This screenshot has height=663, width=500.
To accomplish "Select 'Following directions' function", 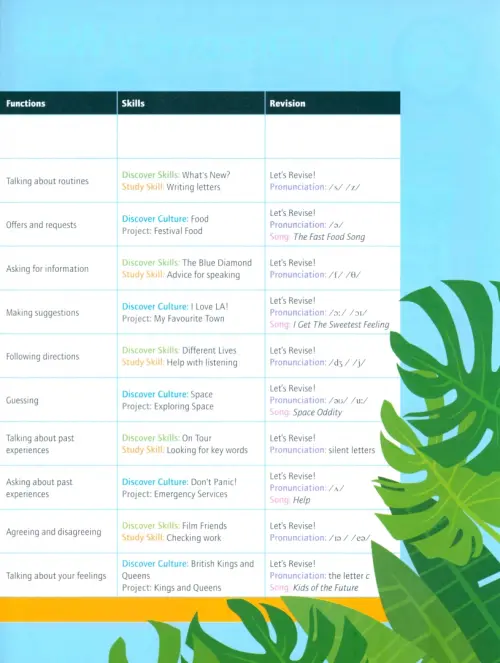I will point(43,356).
